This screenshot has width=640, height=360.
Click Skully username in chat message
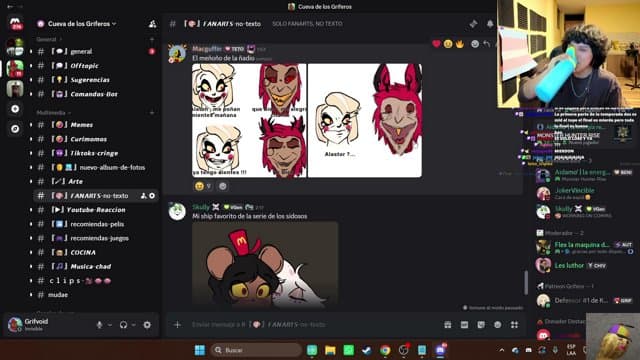tap(201, 207)
